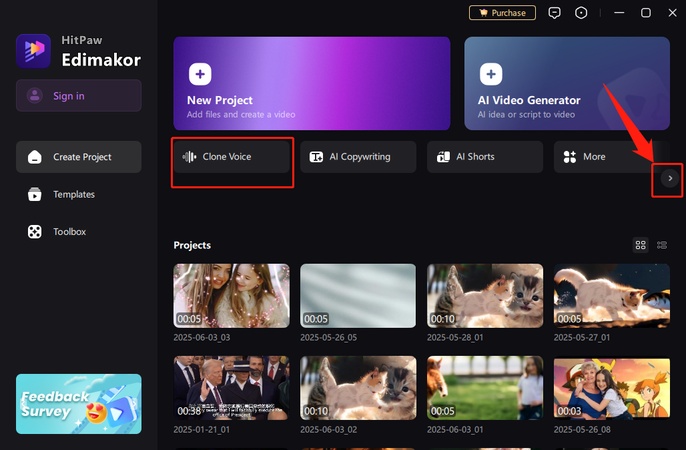Open the AI Shorts tool
Image resolution: width=686 pixels, height=450 pixels.
tap(485, 157)
